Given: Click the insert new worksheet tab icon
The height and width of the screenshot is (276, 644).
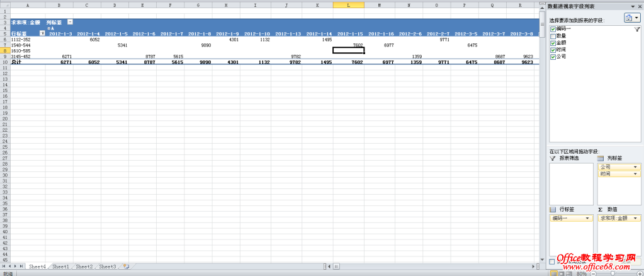Looking at the screenshot, I should (x=126, y=267).
